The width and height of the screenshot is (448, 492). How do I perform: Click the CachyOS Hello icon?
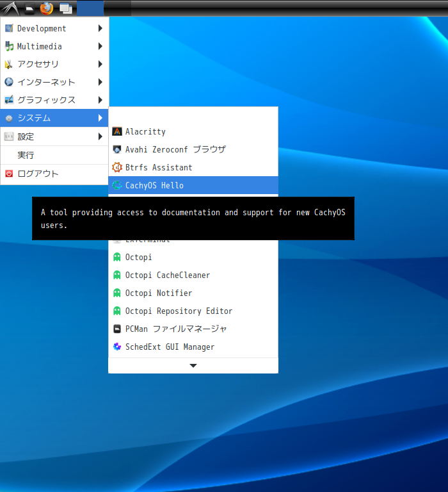(x=117, y=185)
